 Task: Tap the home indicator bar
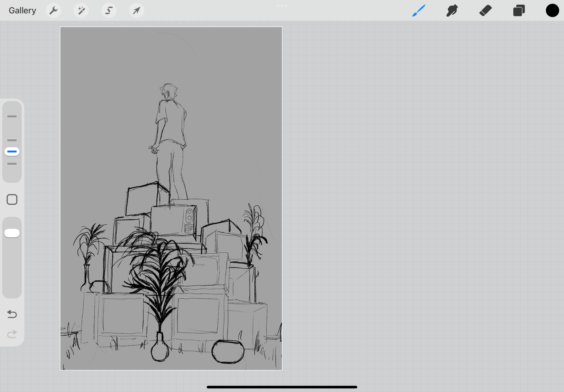pyautogui.click(x=282, y=387)
